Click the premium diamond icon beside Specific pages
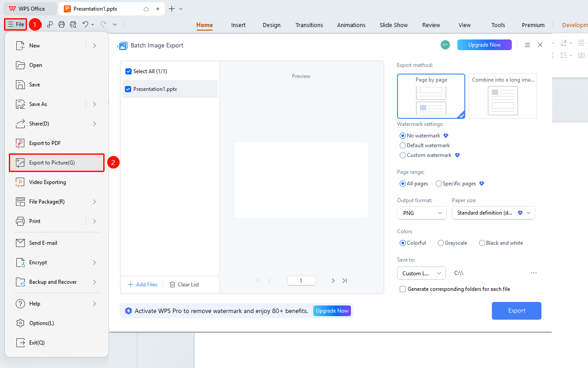Viewport: 588px width, 368px height. click(482, 184)
